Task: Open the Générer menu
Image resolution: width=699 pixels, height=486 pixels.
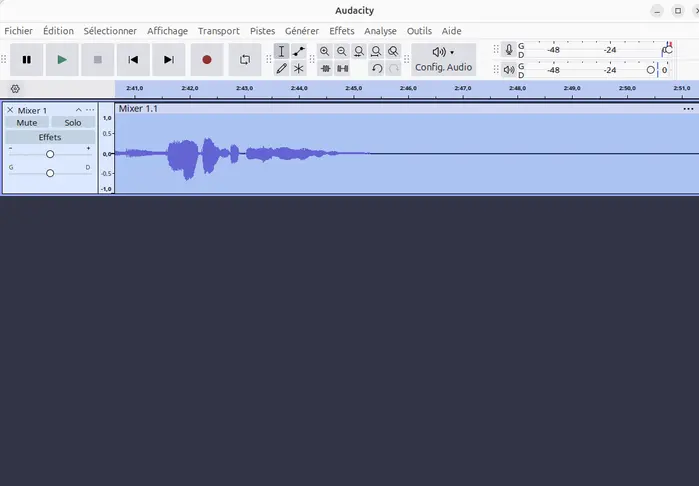Action: pyautogui.click(x=302, y=31)
